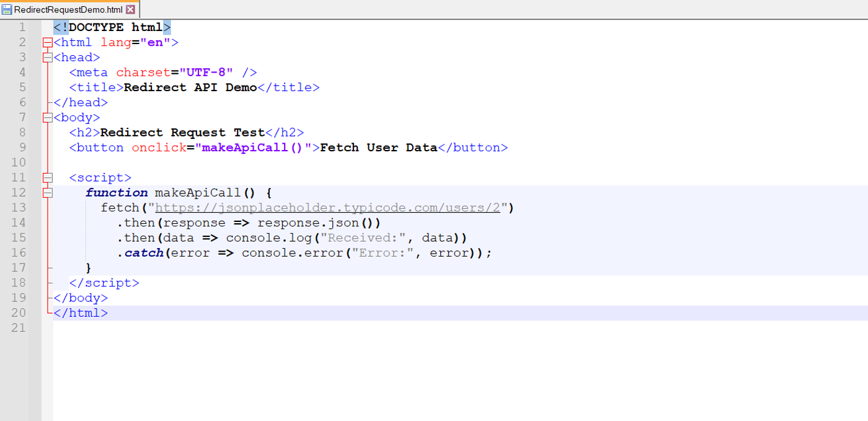
Task: Place cursor on empty line 21
Action: 460,328
